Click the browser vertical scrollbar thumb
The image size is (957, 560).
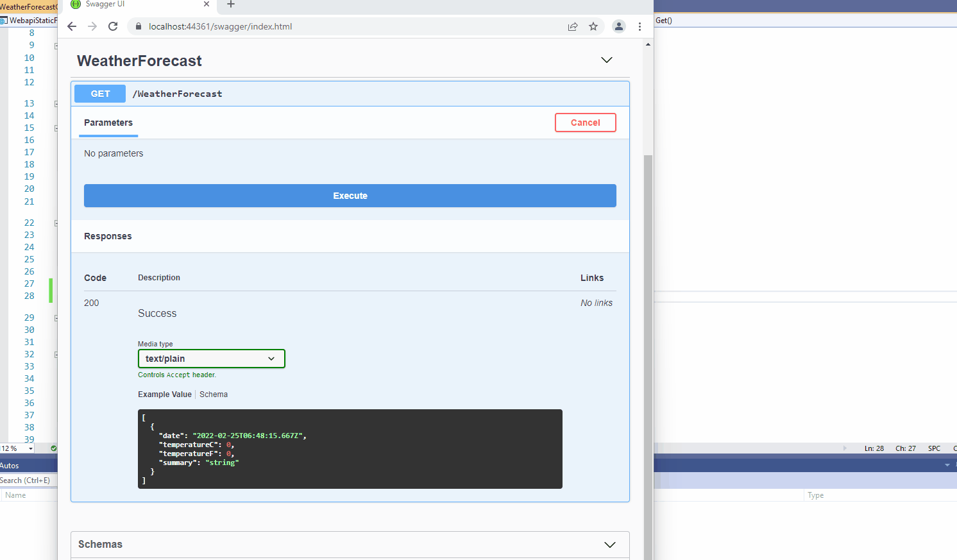click(648, 357)
